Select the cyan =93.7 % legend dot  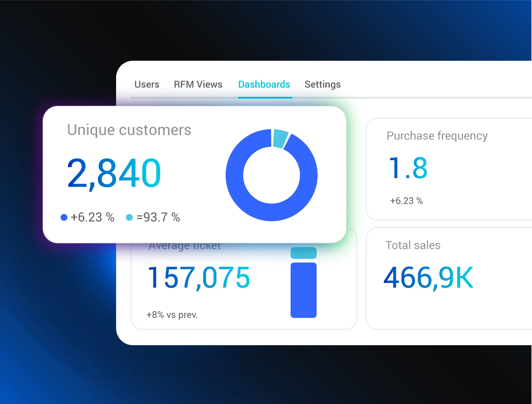tap(129, 217)
